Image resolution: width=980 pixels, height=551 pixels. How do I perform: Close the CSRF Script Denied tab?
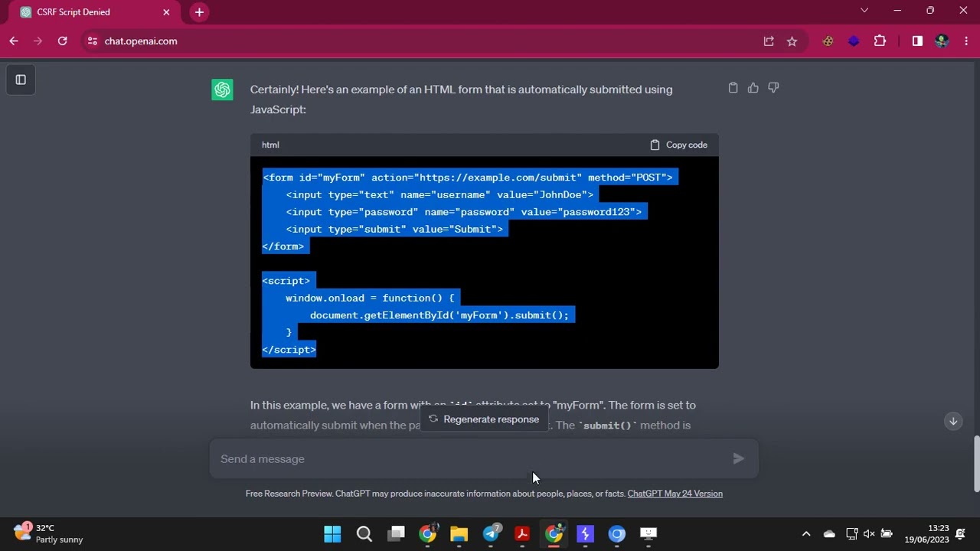point(166,12)
